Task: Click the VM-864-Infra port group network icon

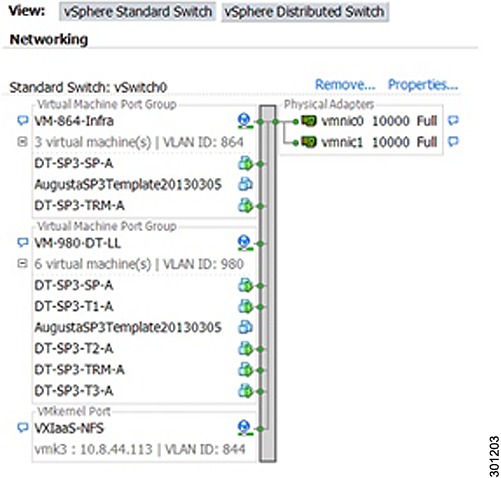Action: pyautogui.click(x=245, y=121)
